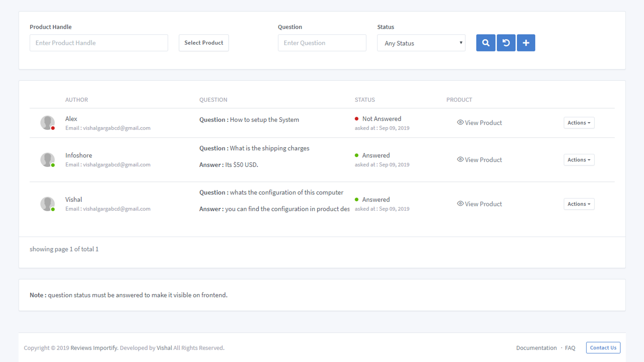
Task: Click the View Product eye icon in Infoshore's row
Action: point(460,159)
